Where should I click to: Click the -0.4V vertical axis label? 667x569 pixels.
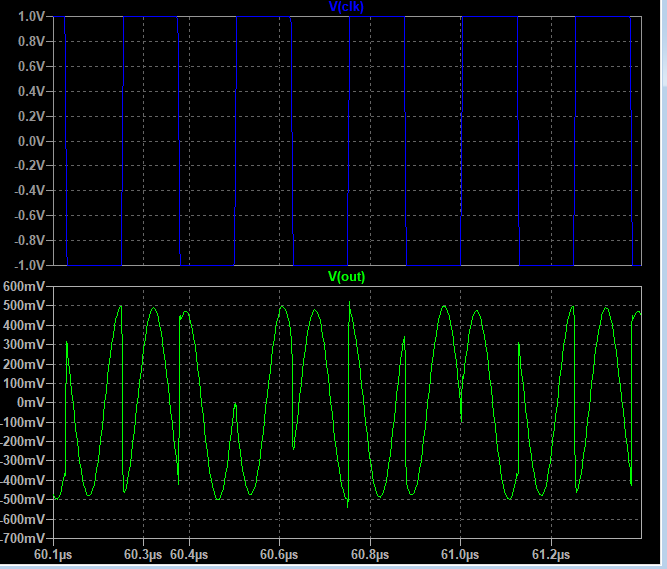(31, 191)
